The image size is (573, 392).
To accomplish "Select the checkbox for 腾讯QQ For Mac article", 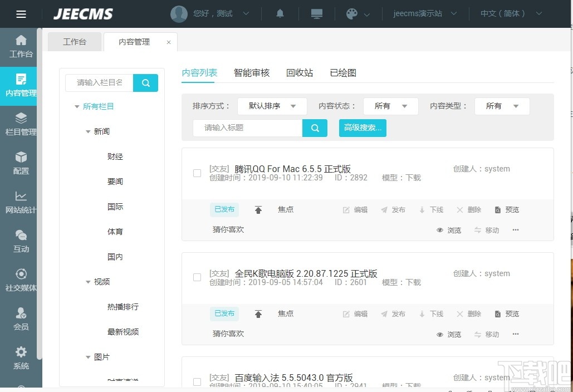I will click(197, 173).
